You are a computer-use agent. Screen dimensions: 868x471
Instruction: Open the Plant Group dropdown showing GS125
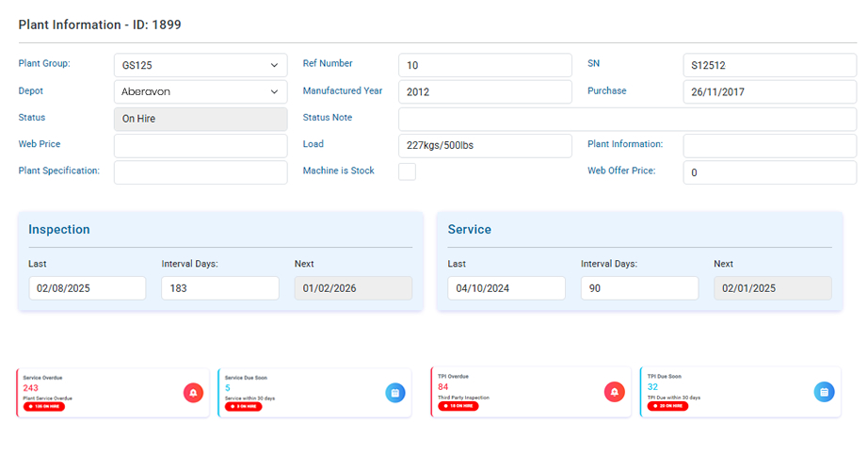tap(200, 65)
